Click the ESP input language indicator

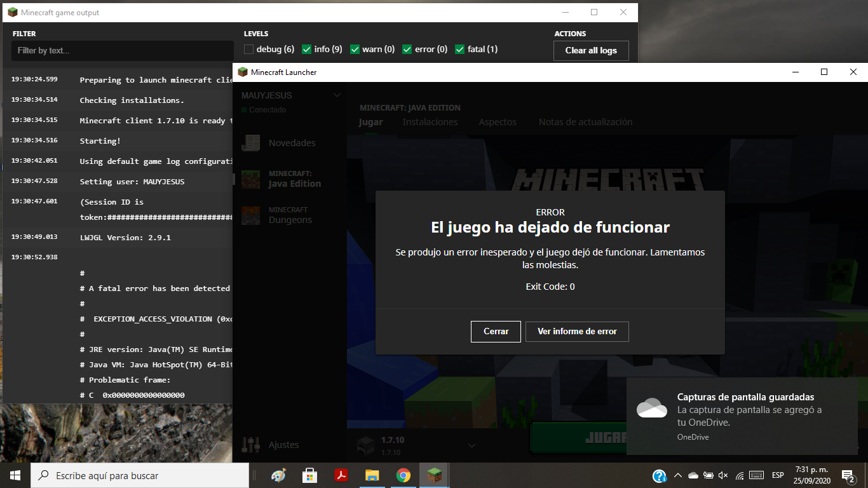[778, 475]
